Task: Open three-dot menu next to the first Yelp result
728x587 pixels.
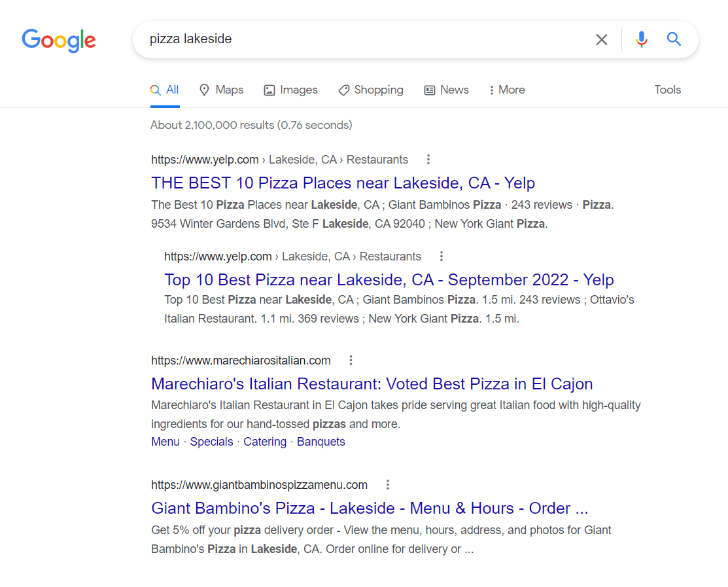Action: tap(428, 159)
